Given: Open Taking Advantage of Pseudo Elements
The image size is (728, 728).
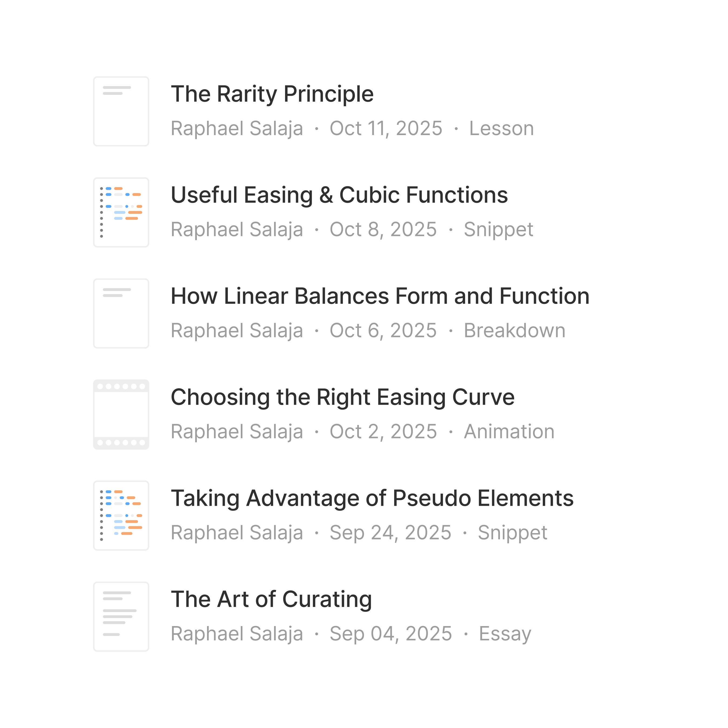Looking at the screenshot, I should (x=372, y=498).
